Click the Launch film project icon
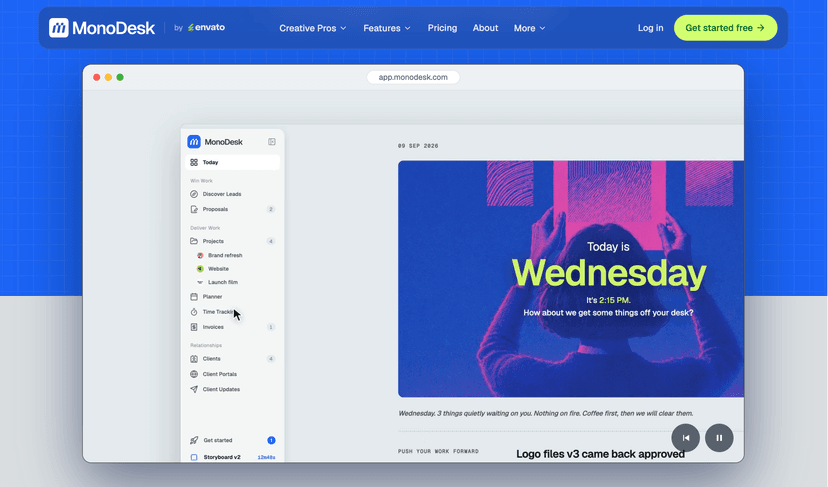The height and width of the screenshot is (487, 828). (x=200, y=282)
